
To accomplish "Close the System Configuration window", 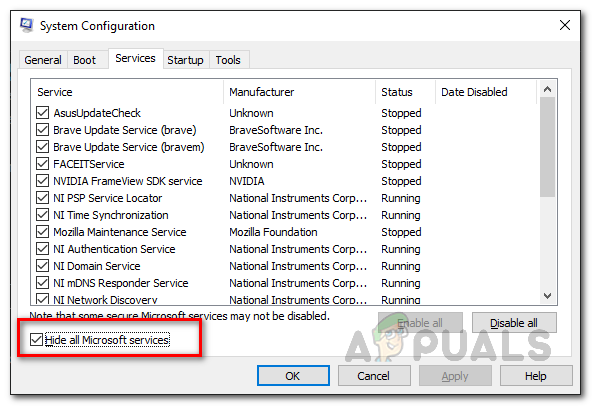I will [x=564, y=25].
